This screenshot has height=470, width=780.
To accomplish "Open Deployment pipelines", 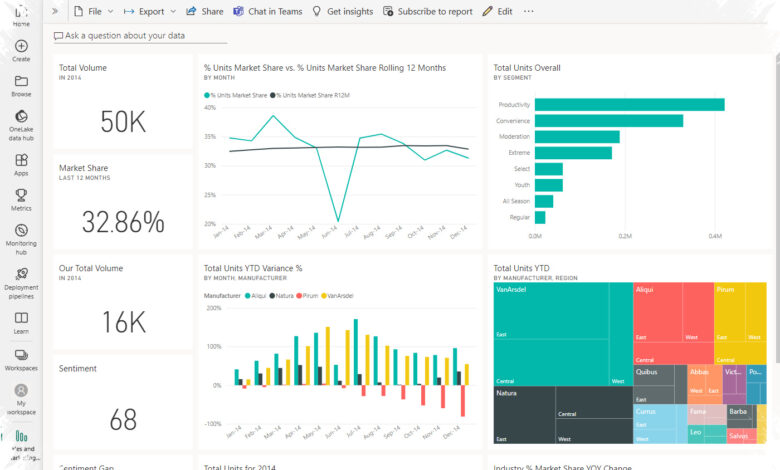I will (x=21, y=283).
